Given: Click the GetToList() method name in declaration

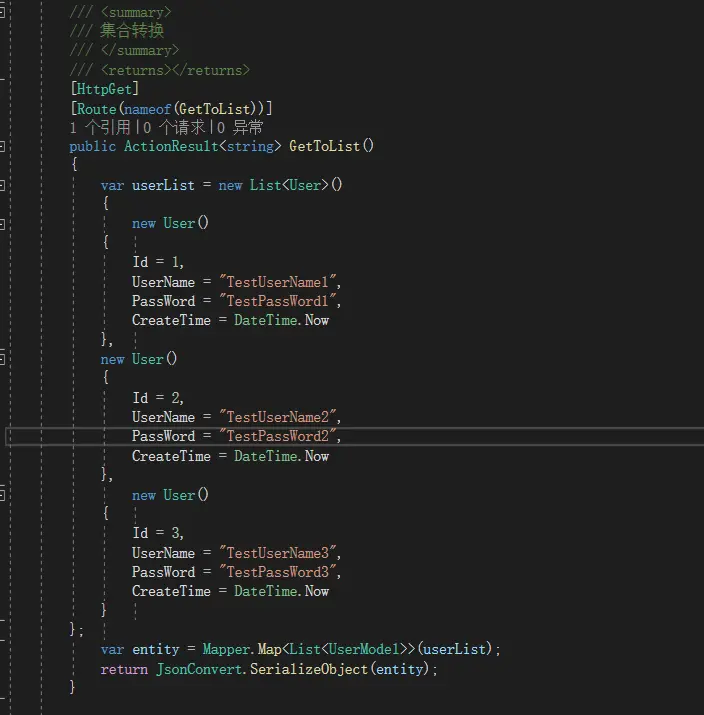Looking at the screenshot, I should tap(325, 146).
